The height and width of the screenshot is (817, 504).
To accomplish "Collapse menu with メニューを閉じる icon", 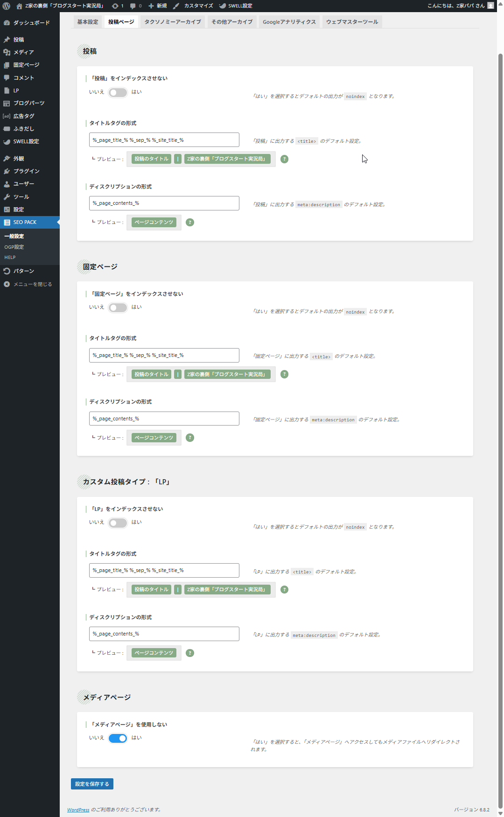I will click(x=7, y=284).
